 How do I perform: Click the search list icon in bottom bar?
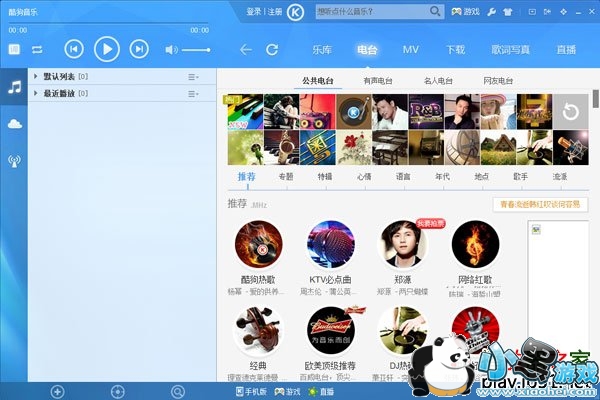point(178,392)
